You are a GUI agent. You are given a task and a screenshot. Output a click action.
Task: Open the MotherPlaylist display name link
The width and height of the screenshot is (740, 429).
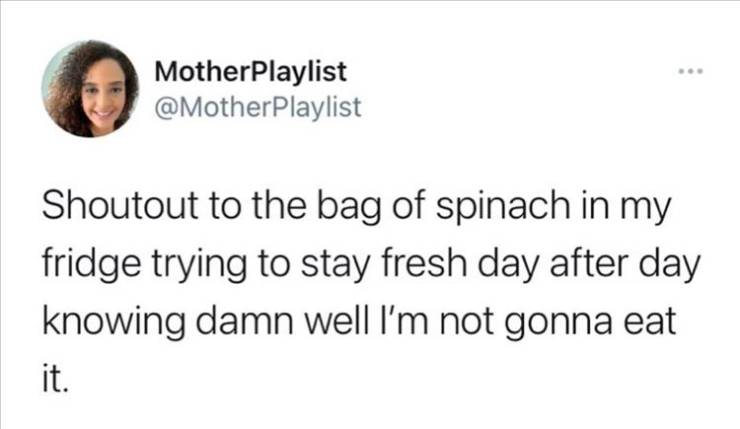point(251,72)
